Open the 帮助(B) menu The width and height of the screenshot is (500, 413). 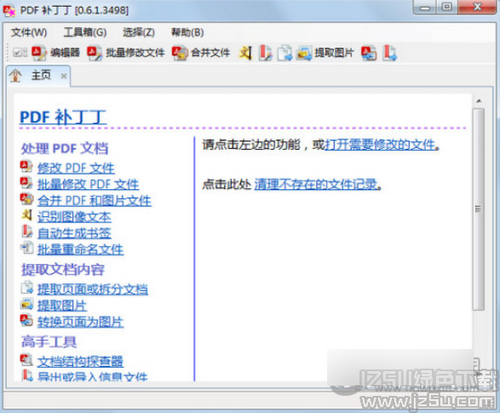pyautogui.click(x=187, y=33)
